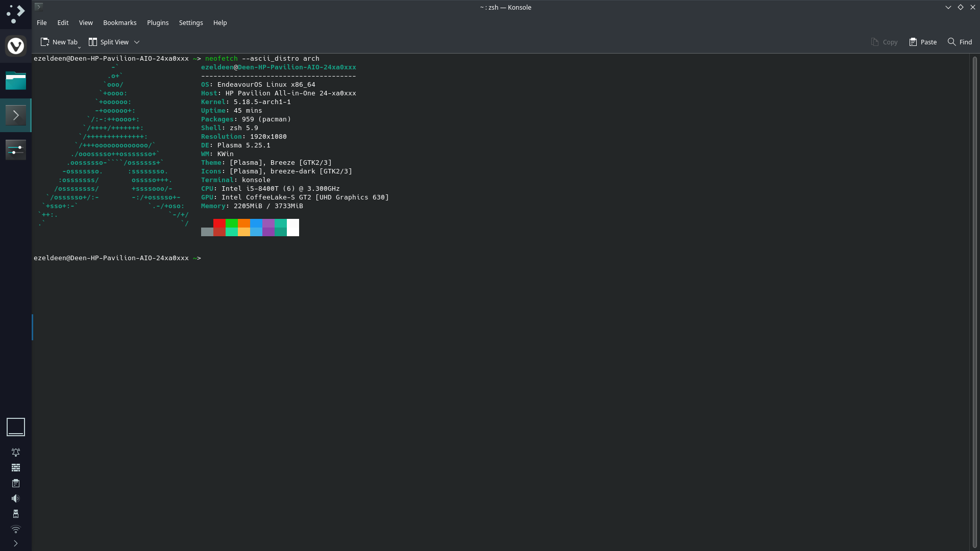
Task: Click the DE 'Plasma 5.25.1' text
Action: click(x=244, y=145)
